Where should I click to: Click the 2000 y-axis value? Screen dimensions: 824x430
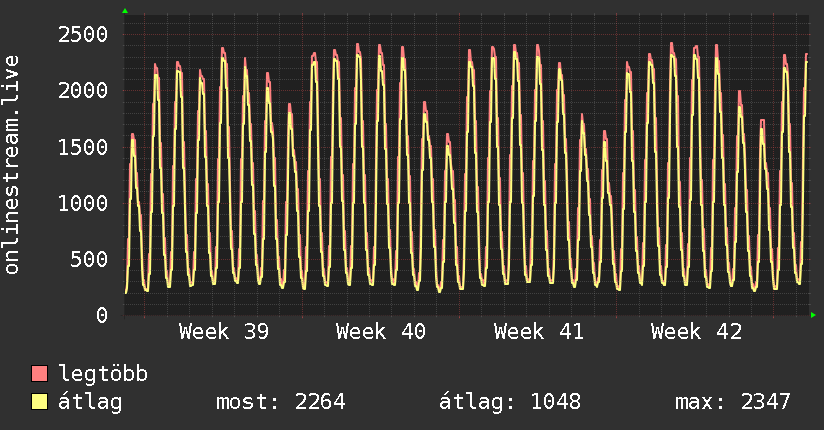(83, 90)
